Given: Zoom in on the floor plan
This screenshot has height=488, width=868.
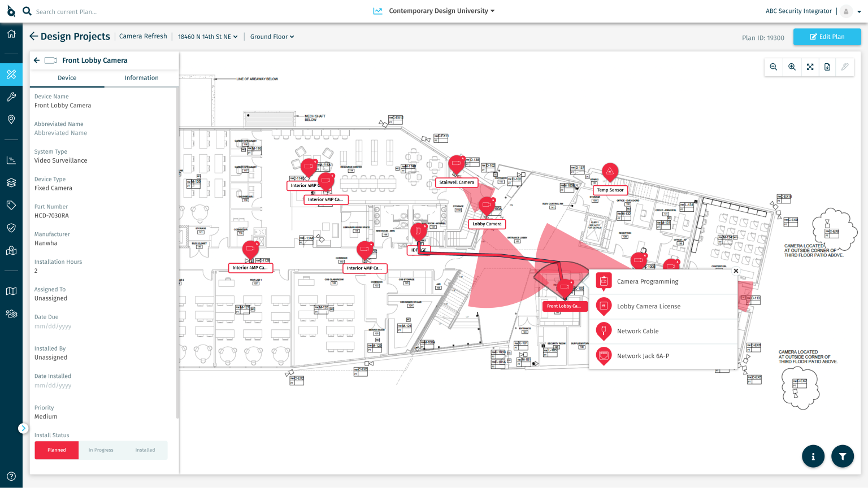Looking at the screenshot, I should [792, 67].
